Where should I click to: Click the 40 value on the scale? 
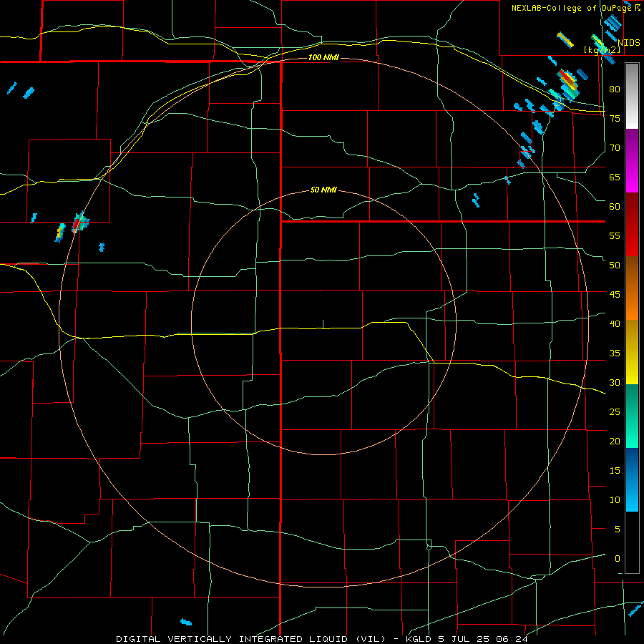[615, 323]
